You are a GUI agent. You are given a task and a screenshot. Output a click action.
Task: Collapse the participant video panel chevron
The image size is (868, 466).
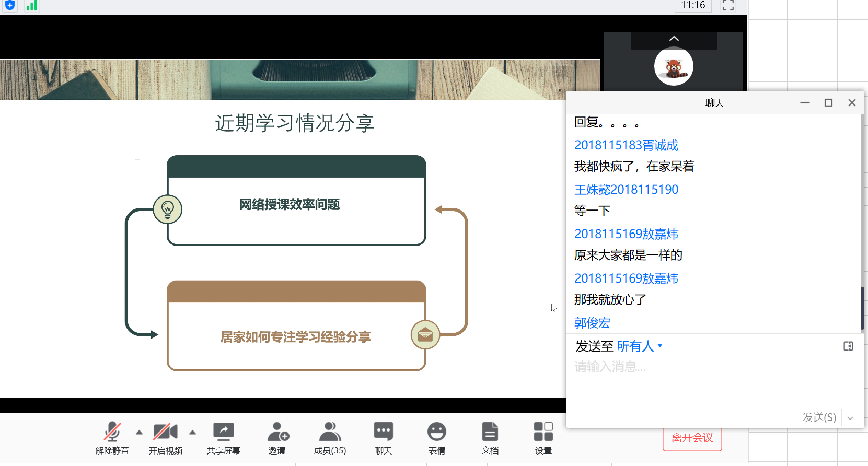tap(674, 39)
